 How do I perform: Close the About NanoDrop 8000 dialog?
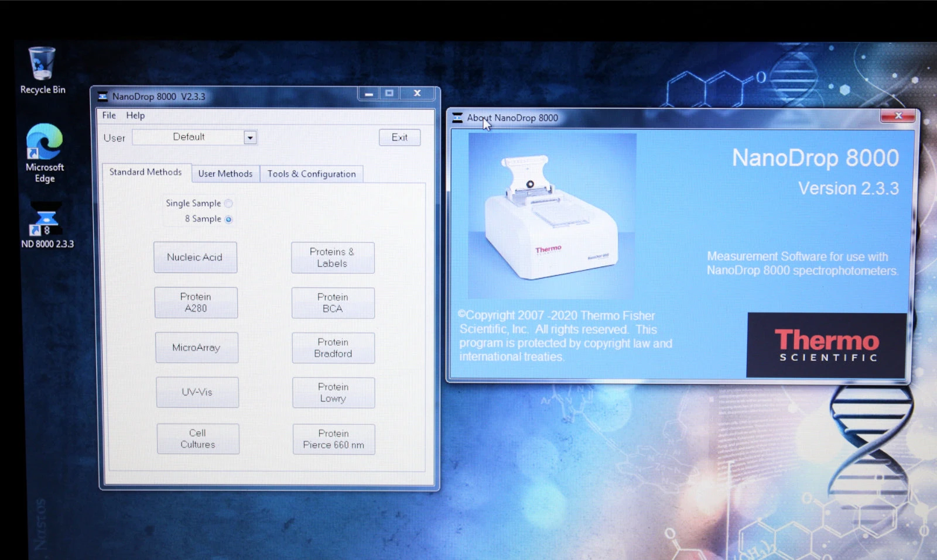tap(897, 116)
